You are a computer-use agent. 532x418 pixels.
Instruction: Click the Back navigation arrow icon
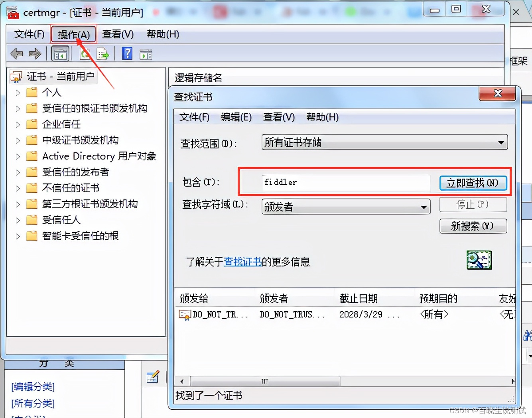(x=16, y=53)
